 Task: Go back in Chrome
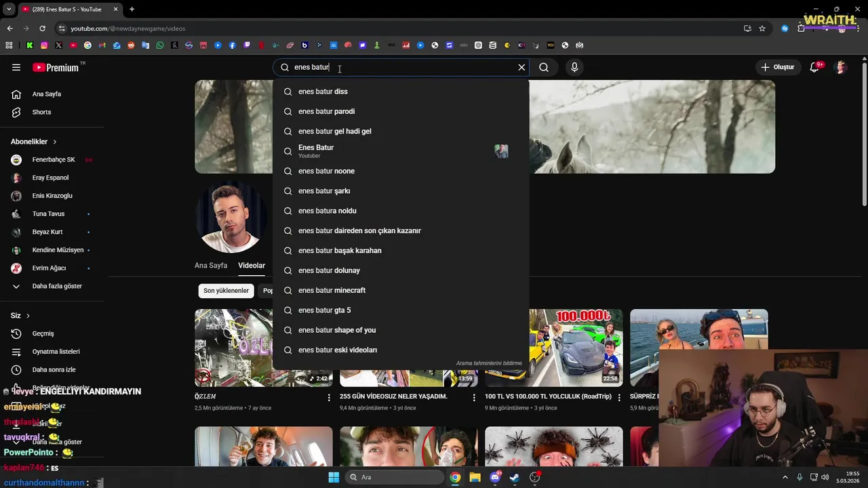[x=9, y=28]
